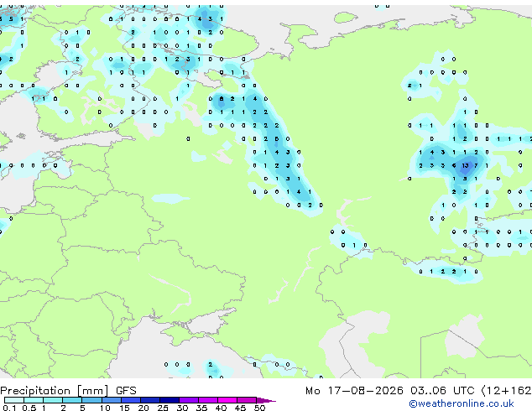Click the legend label '30'

pyautogui.click(x=182, y=408)
